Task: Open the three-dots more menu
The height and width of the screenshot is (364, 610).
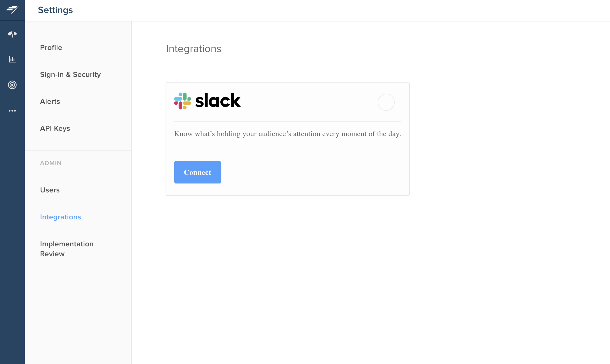Action: (12, 111)
